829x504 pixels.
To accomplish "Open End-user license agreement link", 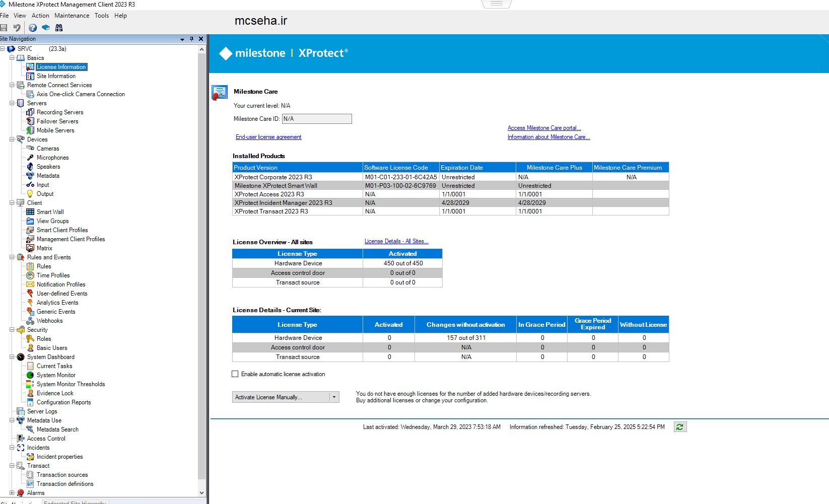I will tap(268, 137).
